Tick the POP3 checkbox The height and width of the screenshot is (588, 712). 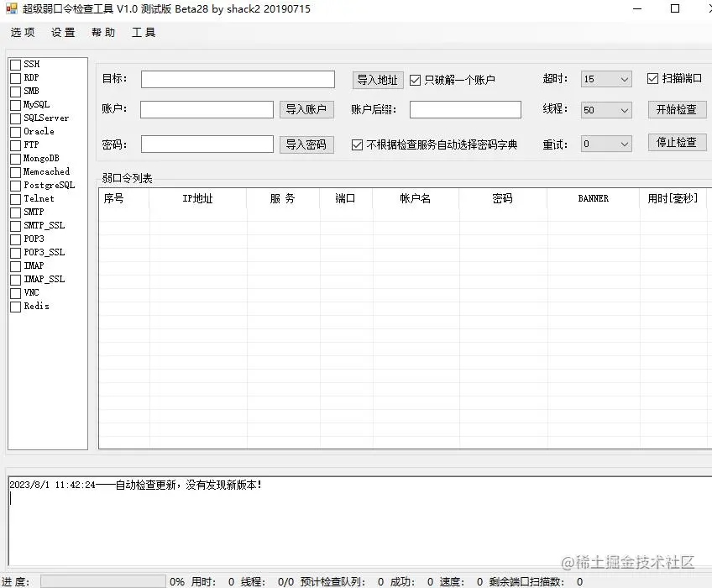[x=15, y=239]
